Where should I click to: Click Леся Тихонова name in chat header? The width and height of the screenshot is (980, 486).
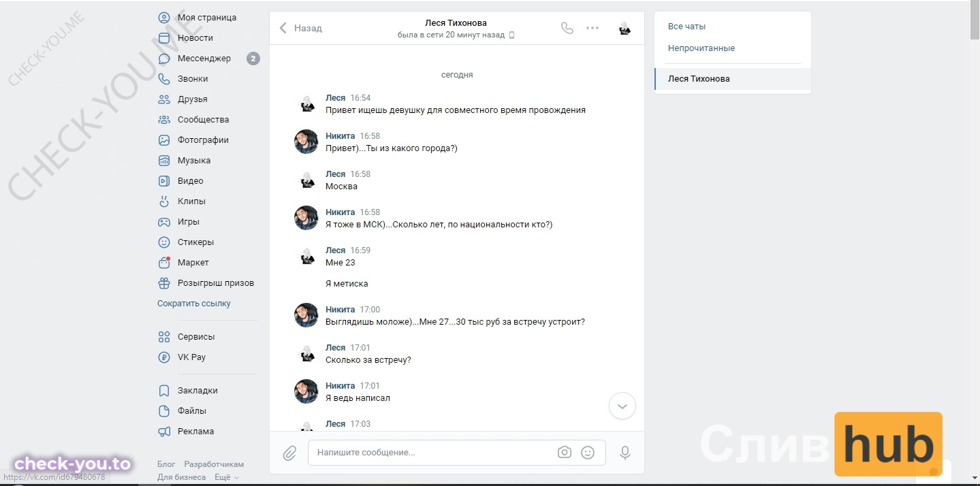coord(456,23)
